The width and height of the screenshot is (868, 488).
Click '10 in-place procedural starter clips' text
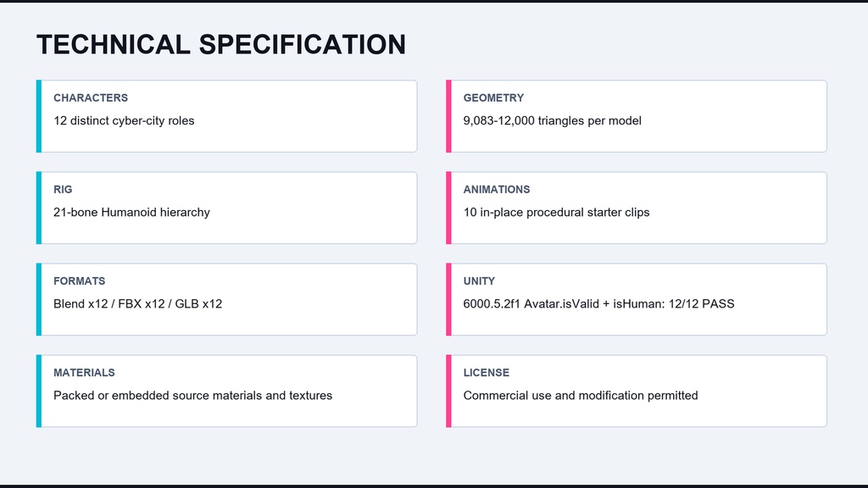click(556, 213)
